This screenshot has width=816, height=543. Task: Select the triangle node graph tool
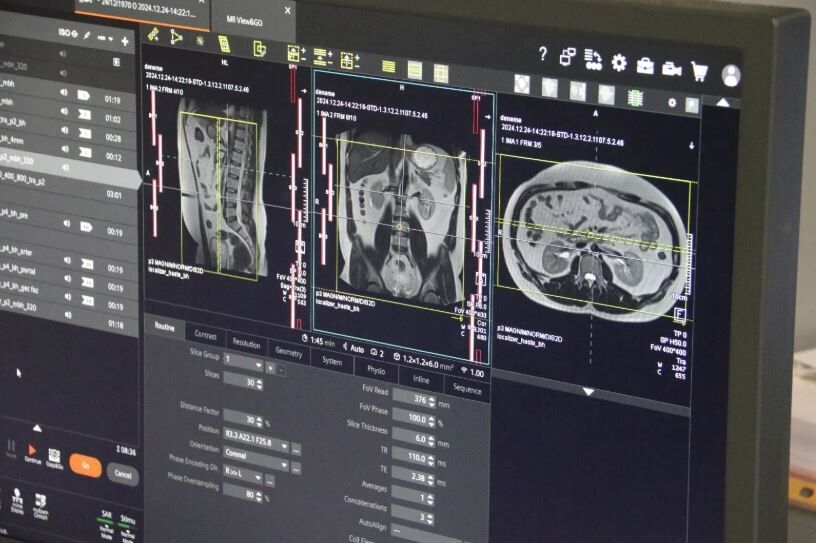pos(176,37)
